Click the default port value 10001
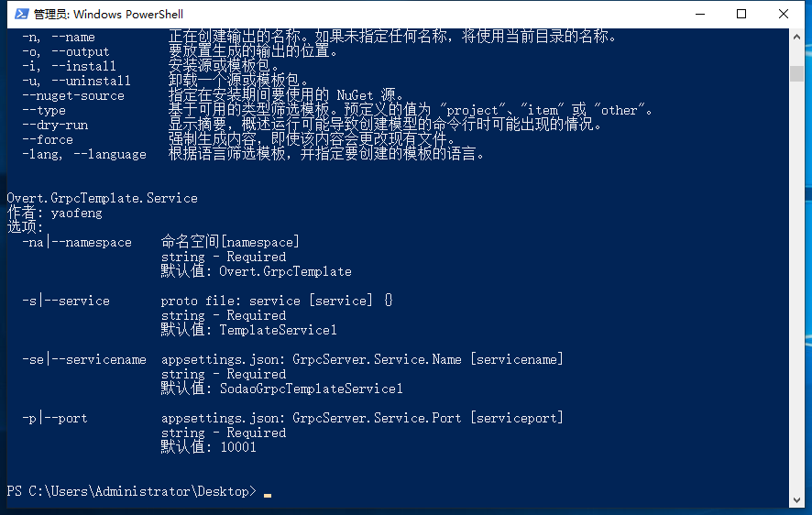The image size is (812, 515). tap(238, 447)
